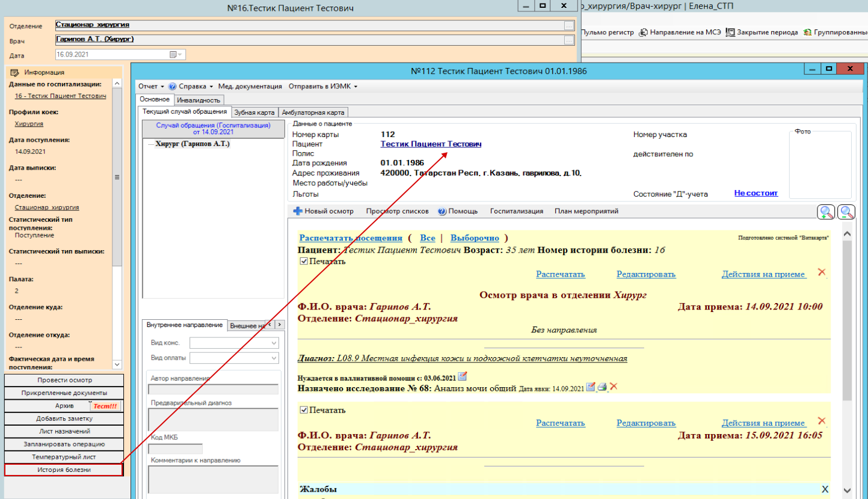Open the calendar icon in Дата field

click(173, 54)
